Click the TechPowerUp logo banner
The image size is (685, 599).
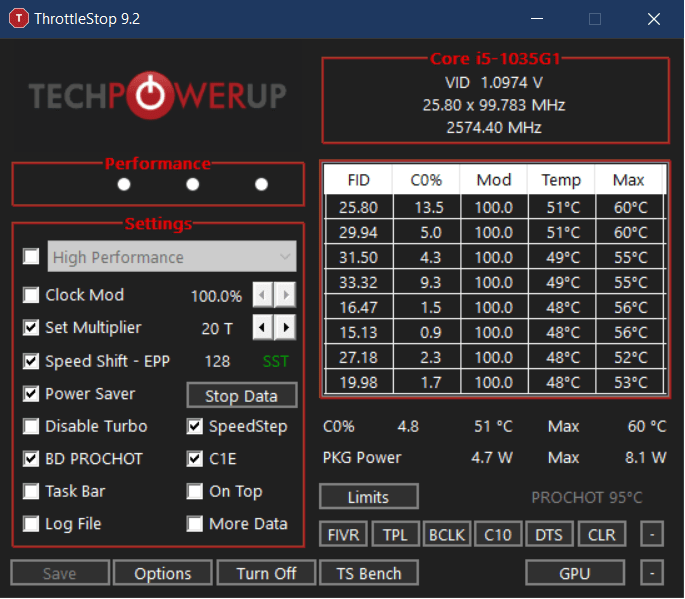[x=158, y=95]
